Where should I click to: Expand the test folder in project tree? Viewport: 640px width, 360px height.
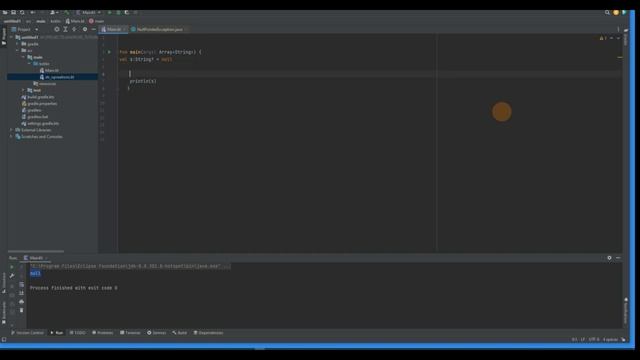pyautogui.click(x=23, y=90)
